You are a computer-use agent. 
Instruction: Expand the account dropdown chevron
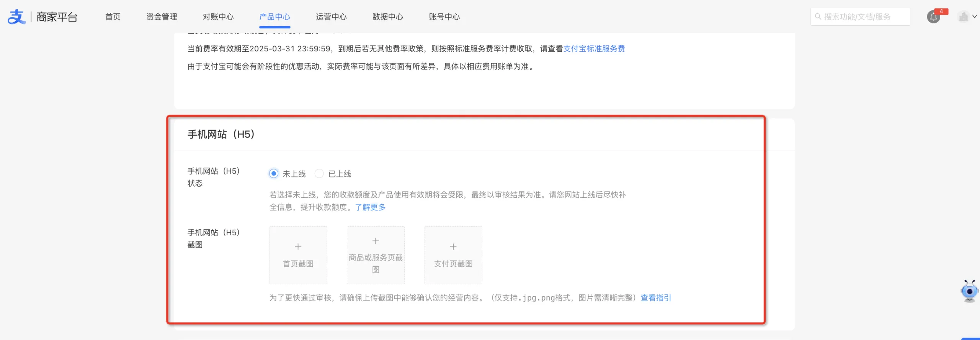click(975, 17)
